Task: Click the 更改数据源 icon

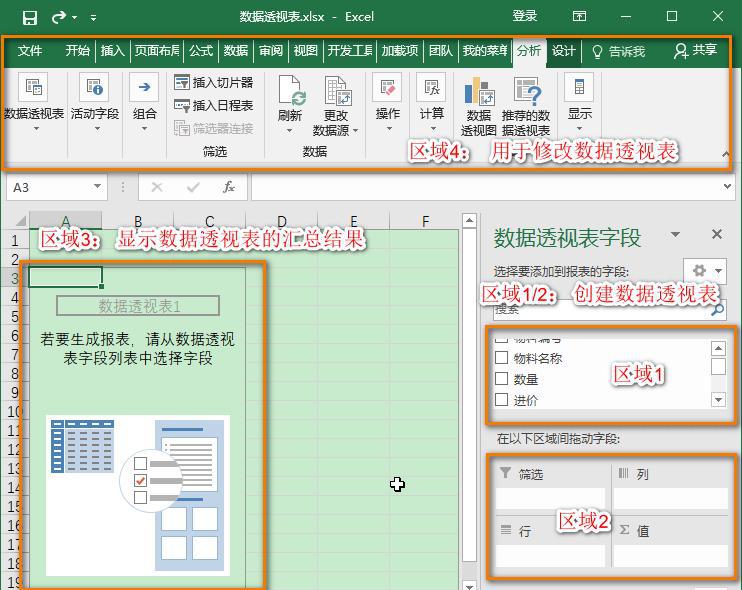Action: [337, 89]
